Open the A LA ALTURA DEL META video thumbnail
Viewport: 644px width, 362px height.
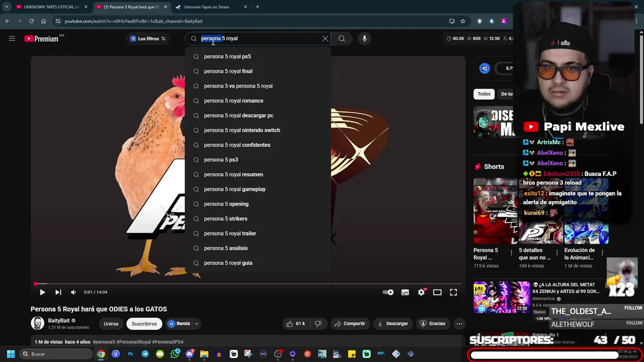502,297
